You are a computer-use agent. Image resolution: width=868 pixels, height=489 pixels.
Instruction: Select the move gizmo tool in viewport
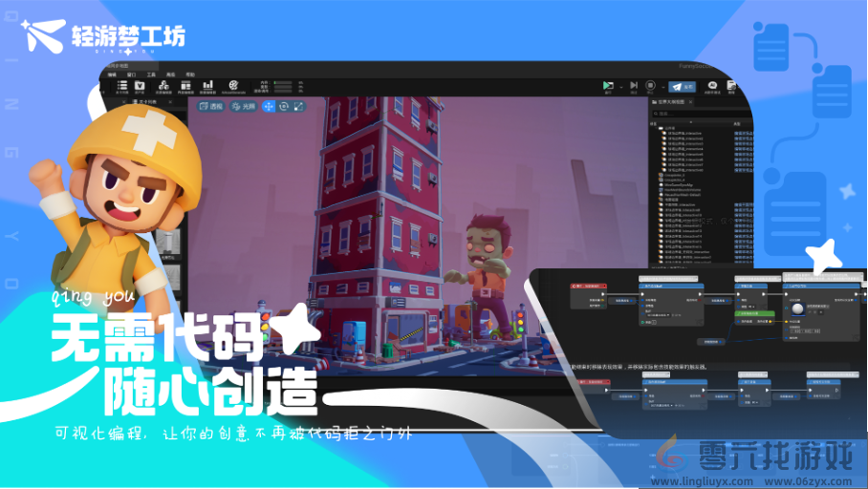click(269, 107)
